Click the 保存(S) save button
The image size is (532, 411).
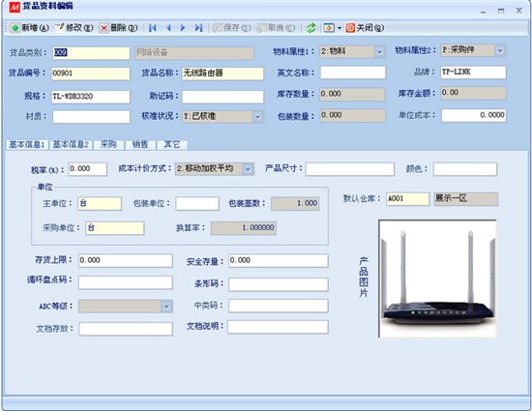(231, 28)
